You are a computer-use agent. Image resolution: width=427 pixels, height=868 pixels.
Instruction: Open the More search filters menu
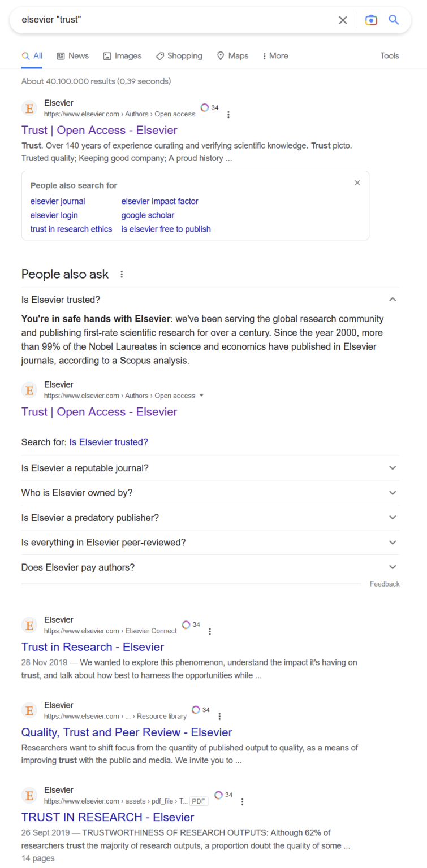pos(275,56)
